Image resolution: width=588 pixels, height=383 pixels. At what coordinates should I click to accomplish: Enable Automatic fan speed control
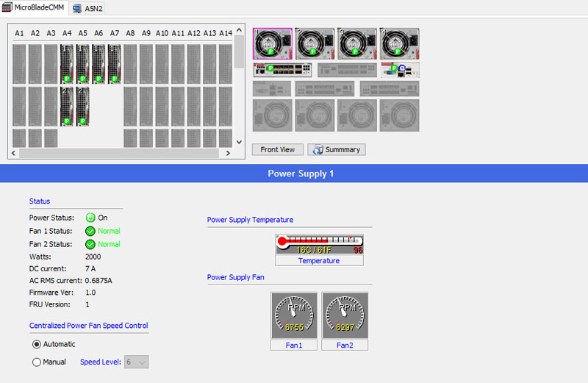pos(37,344)
